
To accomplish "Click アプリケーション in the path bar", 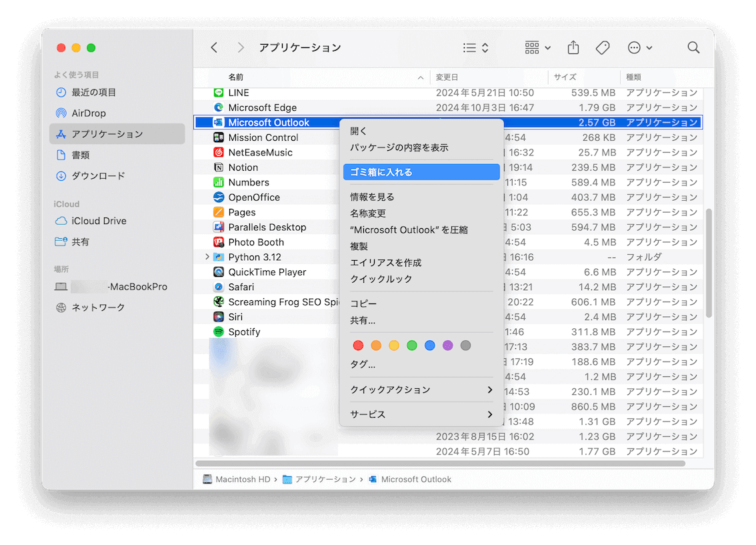I will coord(319,479).
